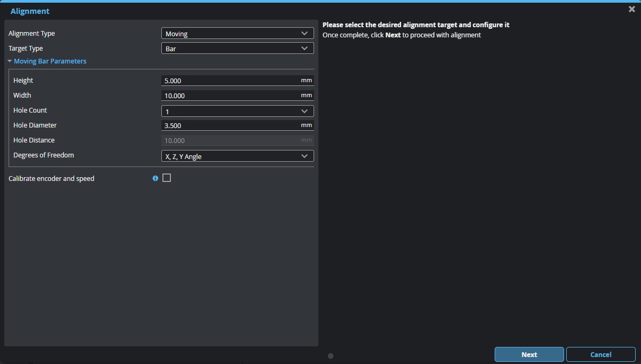Viewport: 641px width, 364px height.
Task: Click the disabled Hole Distance field
Action: (x=230, y=140)
